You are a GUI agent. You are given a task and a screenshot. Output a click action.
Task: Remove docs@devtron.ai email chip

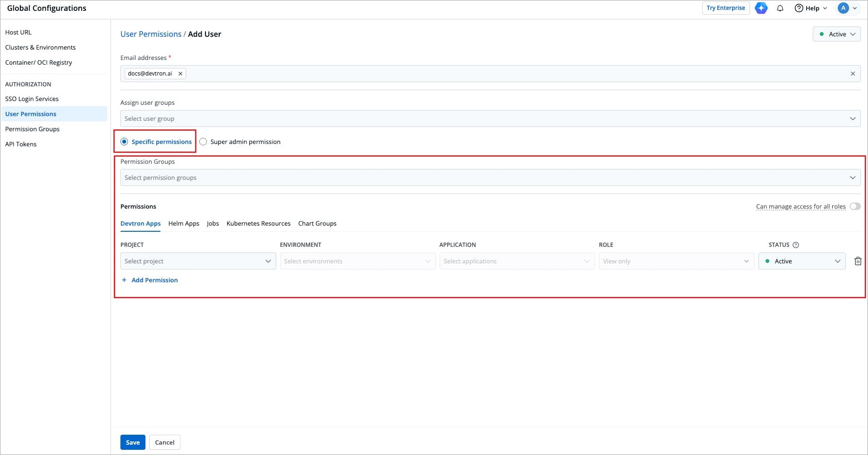point(180,74)
